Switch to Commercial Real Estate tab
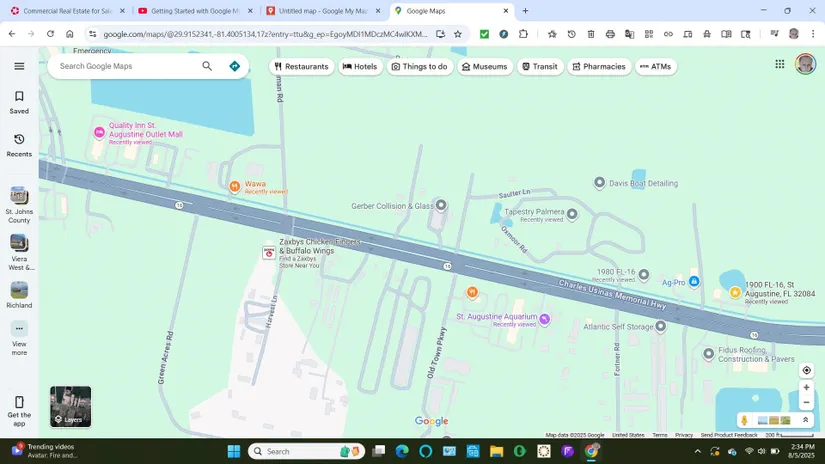The height and width of the screenshot is (464, 825). [65, 11]
